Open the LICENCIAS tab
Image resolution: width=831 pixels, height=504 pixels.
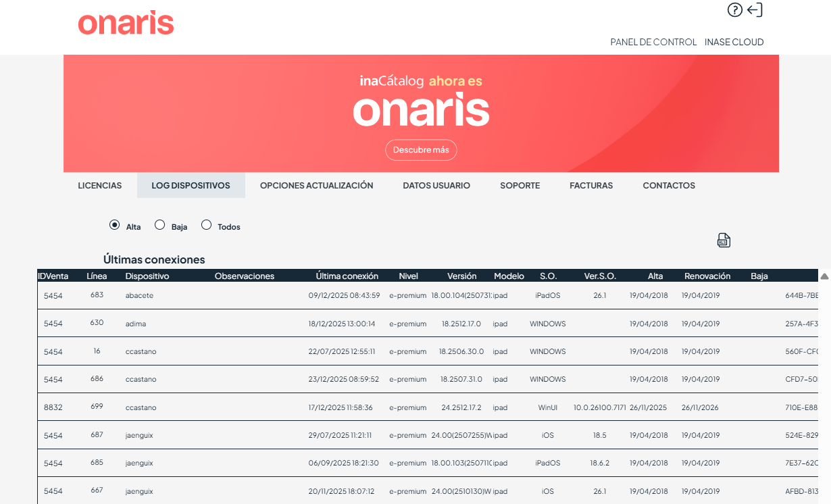click(x=100, y=185)
